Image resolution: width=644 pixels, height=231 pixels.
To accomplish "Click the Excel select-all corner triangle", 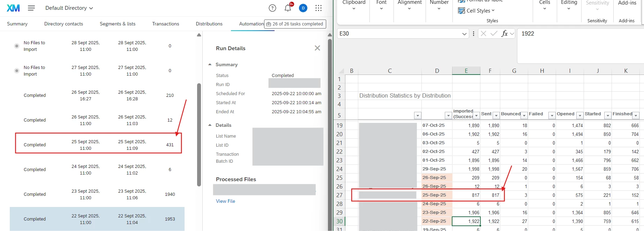I will click(342, 71).
